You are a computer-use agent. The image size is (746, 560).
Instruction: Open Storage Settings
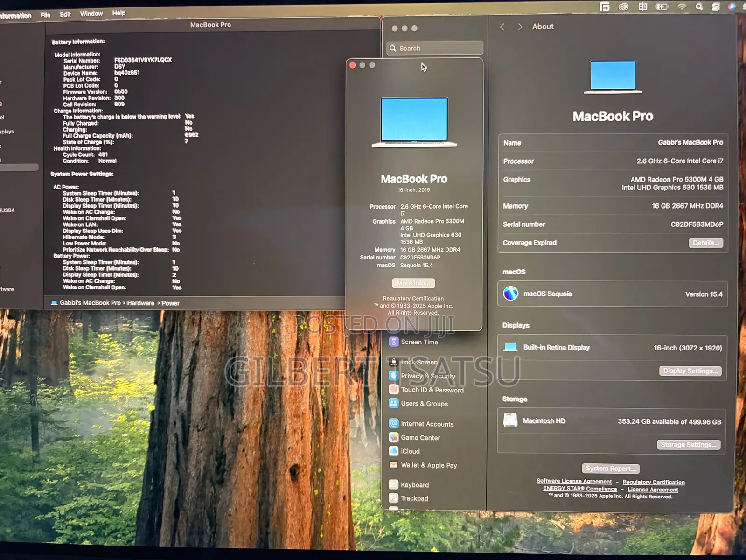[689, 445]
